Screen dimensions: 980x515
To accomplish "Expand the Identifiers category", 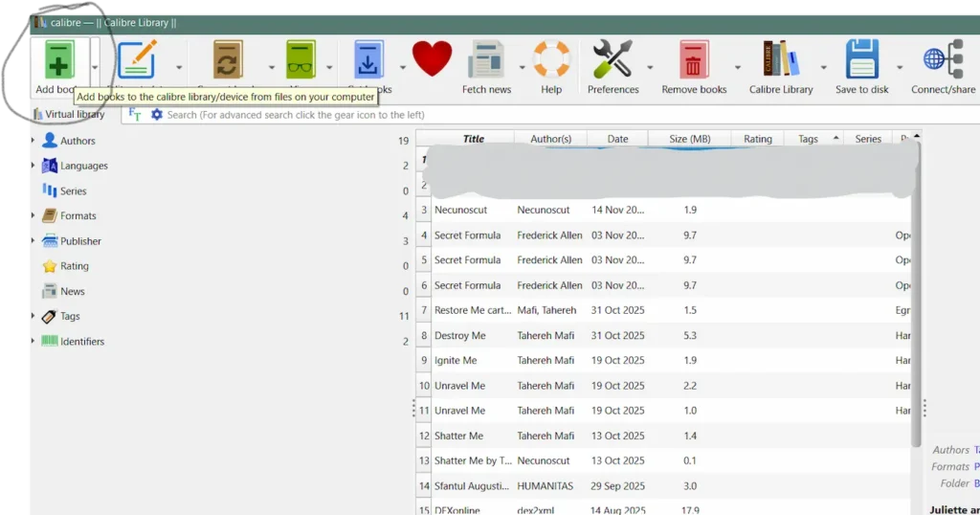I will coord(33,341).
